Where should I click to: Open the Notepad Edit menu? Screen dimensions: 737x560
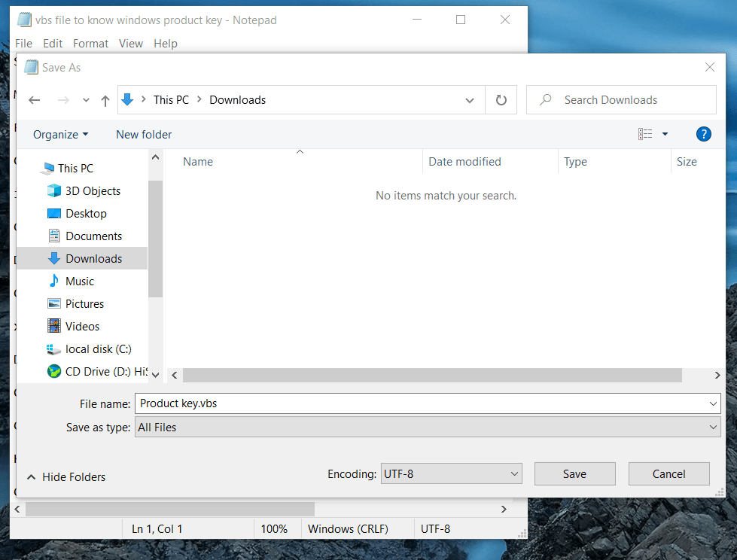point(53,44)
